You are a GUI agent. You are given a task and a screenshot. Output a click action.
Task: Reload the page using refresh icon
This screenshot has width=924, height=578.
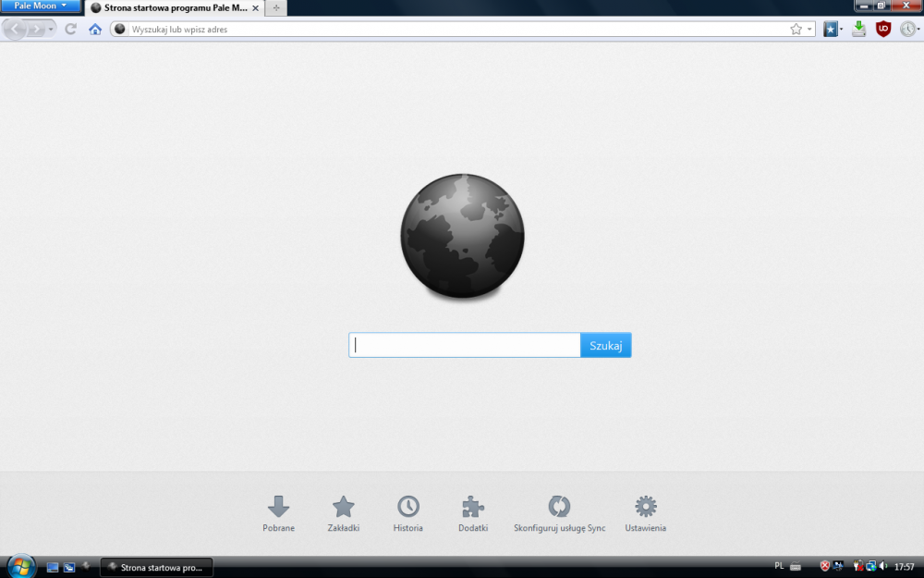click(x=70, y=29)
